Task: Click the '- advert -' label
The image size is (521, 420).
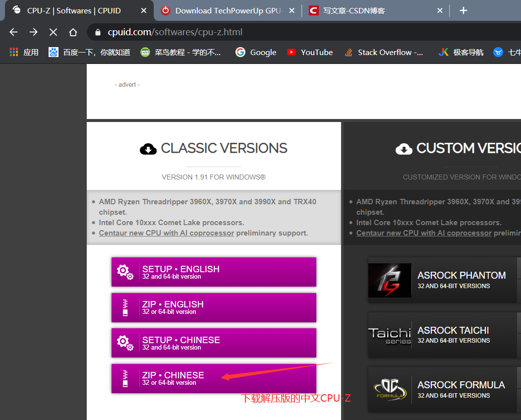Action: tap(127, 85)
